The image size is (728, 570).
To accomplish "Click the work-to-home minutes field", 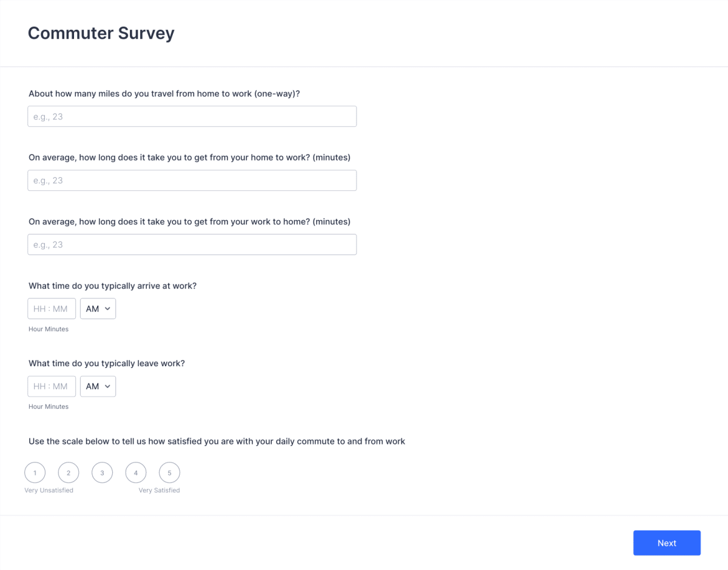I will 192,244.
